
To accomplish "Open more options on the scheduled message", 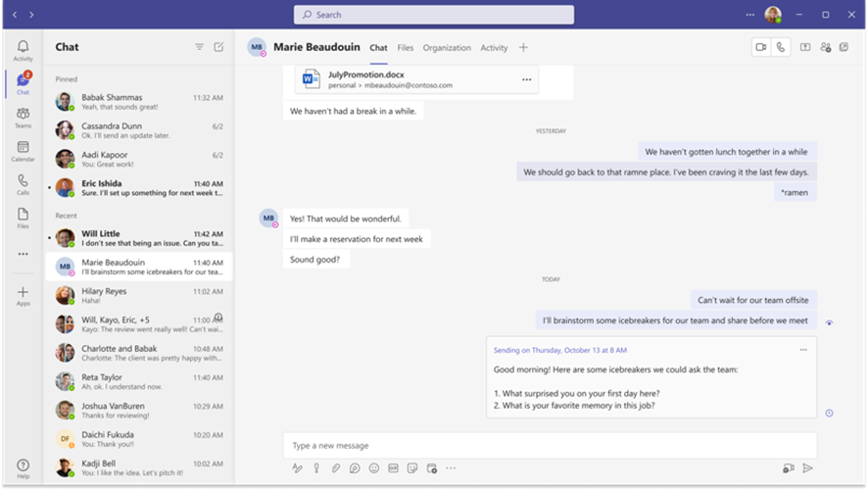I will point(803,350).
